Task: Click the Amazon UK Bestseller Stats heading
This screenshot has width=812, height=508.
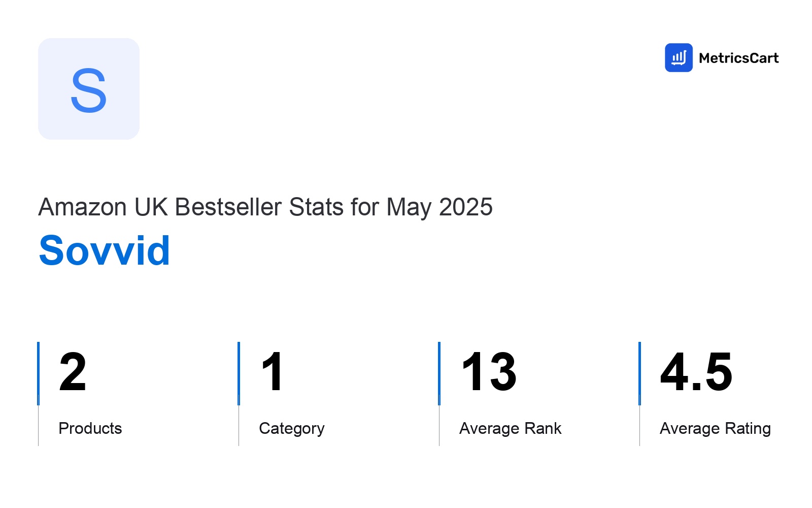Action: click(x=265, y=207)
